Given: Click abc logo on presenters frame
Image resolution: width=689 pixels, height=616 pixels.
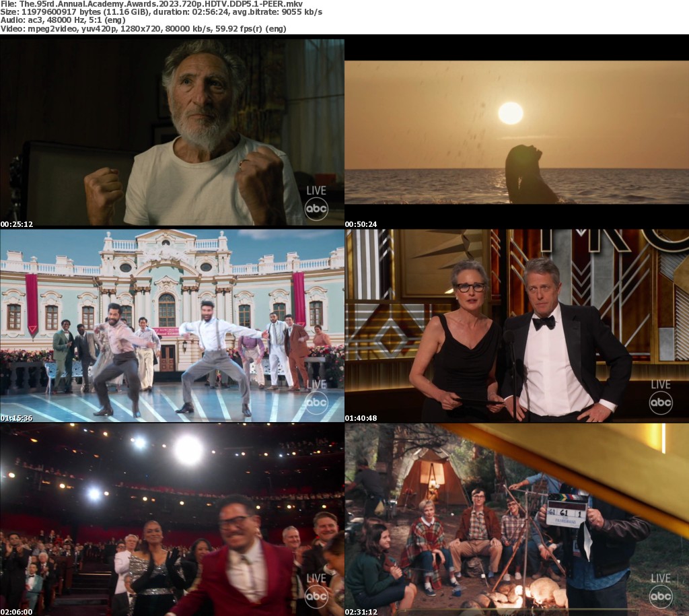Looking at the screenshot, I should pos(660,403).
